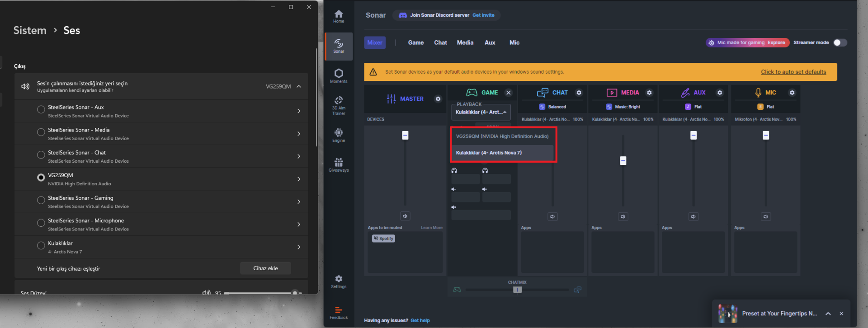Click to auto set defaults link
This screenshot has height=328, width=868.
click(x=793, y=72)
